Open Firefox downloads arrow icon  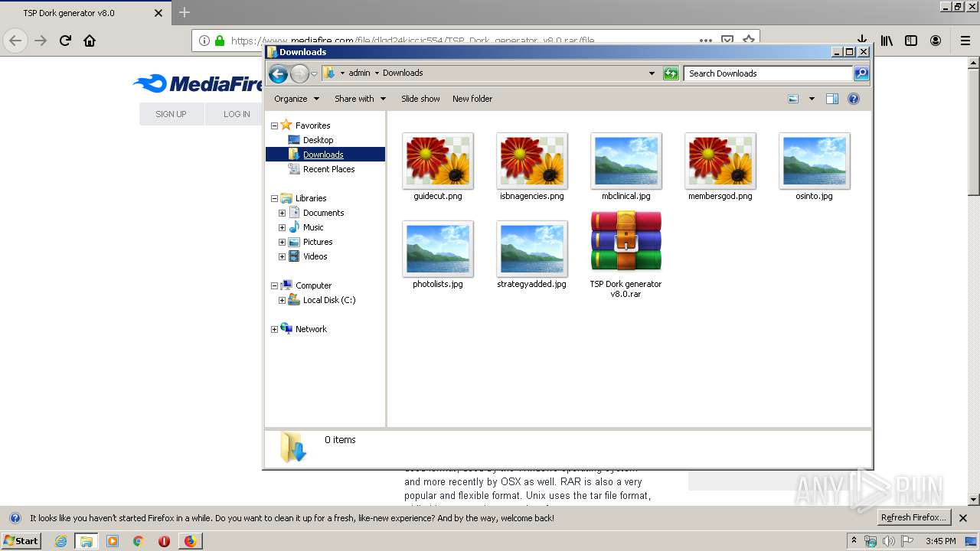pyautogui.click(x=862, y=41)
